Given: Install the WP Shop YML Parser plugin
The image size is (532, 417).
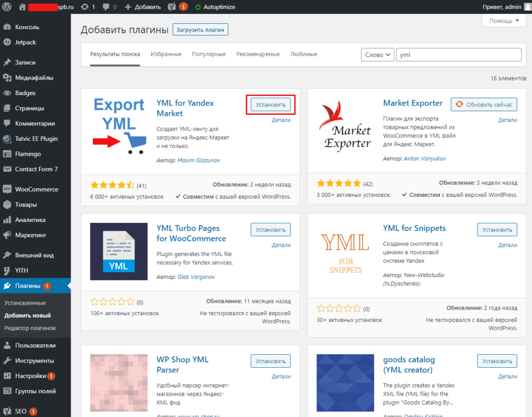Looking at the screenshot, I should [270, 361].
